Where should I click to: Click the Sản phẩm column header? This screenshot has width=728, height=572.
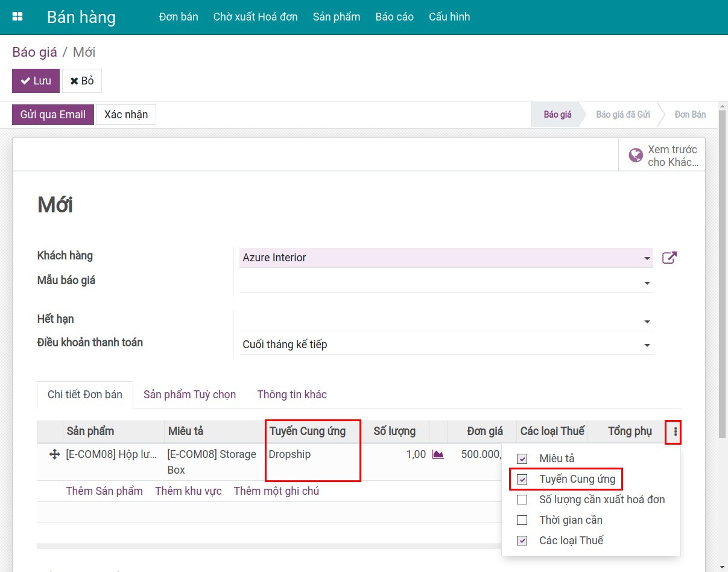pyautogui.click(x=113, y=431)
